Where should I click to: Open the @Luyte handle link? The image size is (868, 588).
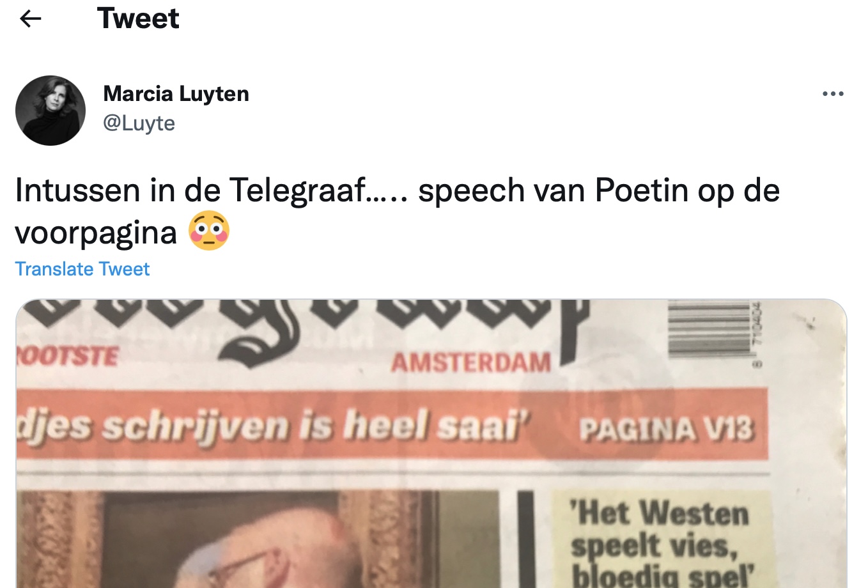pos(139,123)
